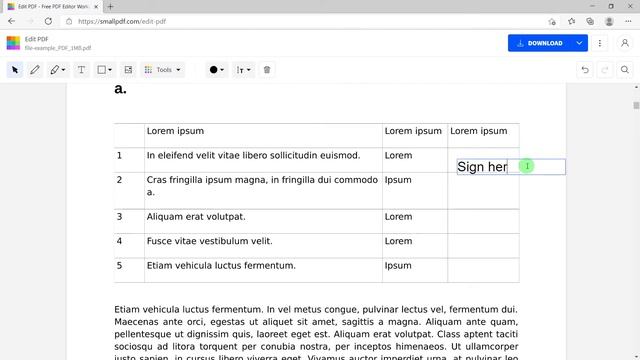Open browser profile avatar

(609, 22)
